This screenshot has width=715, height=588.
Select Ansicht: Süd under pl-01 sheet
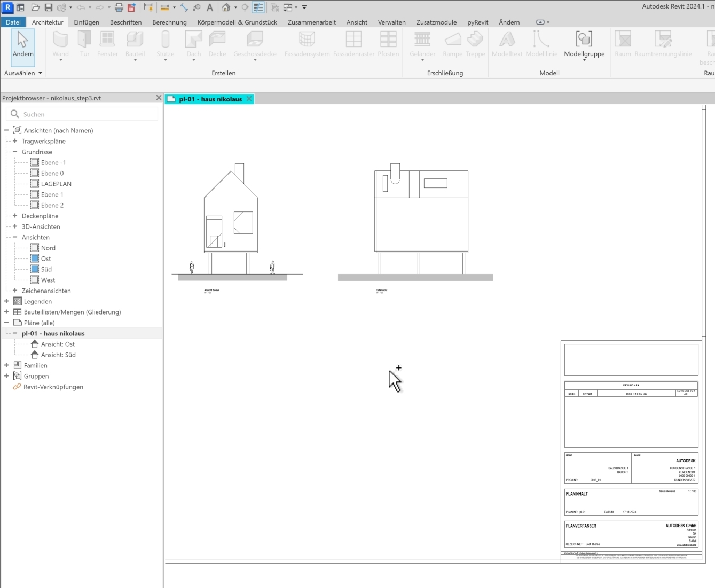(58, 355)
